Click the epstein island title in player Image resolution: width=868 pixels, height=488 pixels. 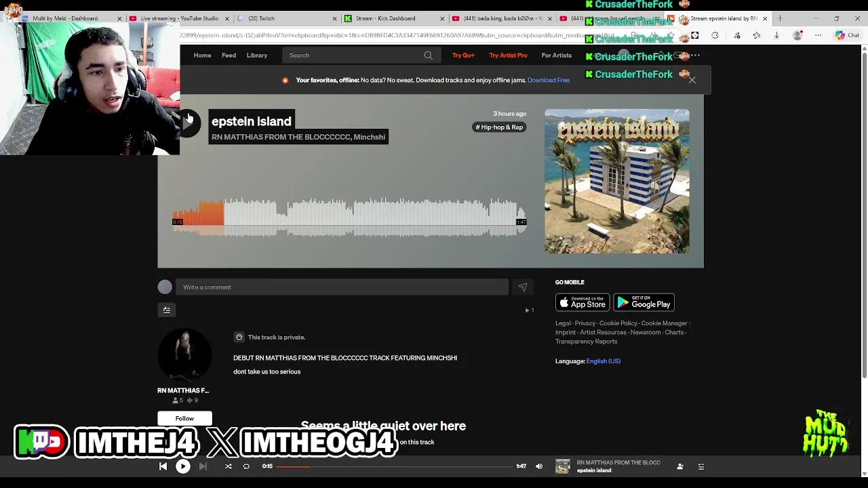(594, 470)
